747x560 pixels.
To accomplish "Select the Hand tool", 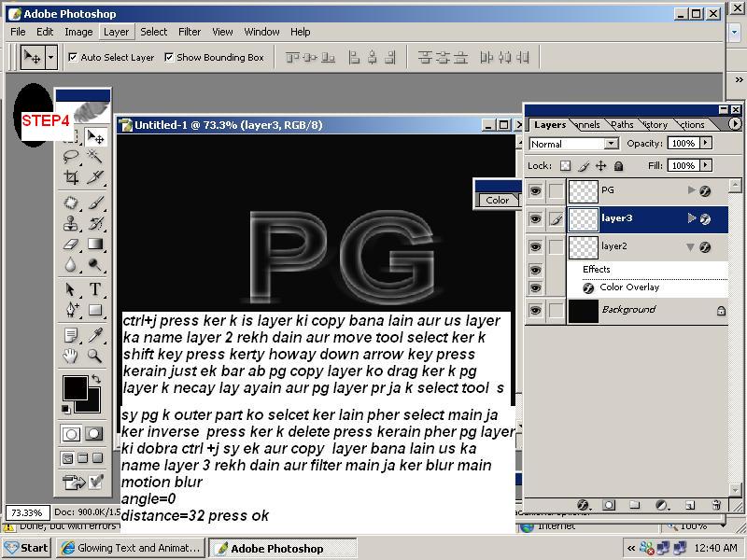I will click(x=71, y=356).
